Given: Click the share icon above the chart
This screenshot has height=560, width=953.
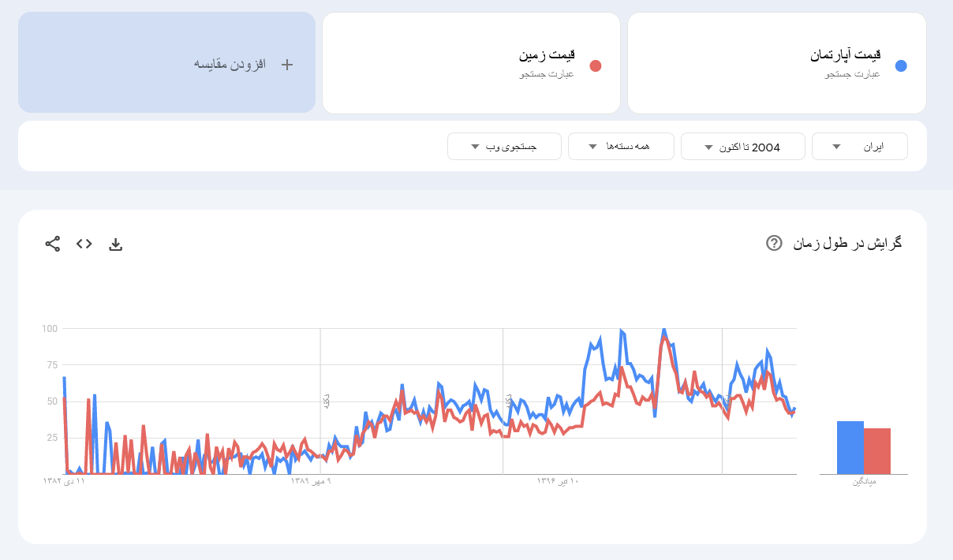Looking at the screenshot, I should (53, 244).
